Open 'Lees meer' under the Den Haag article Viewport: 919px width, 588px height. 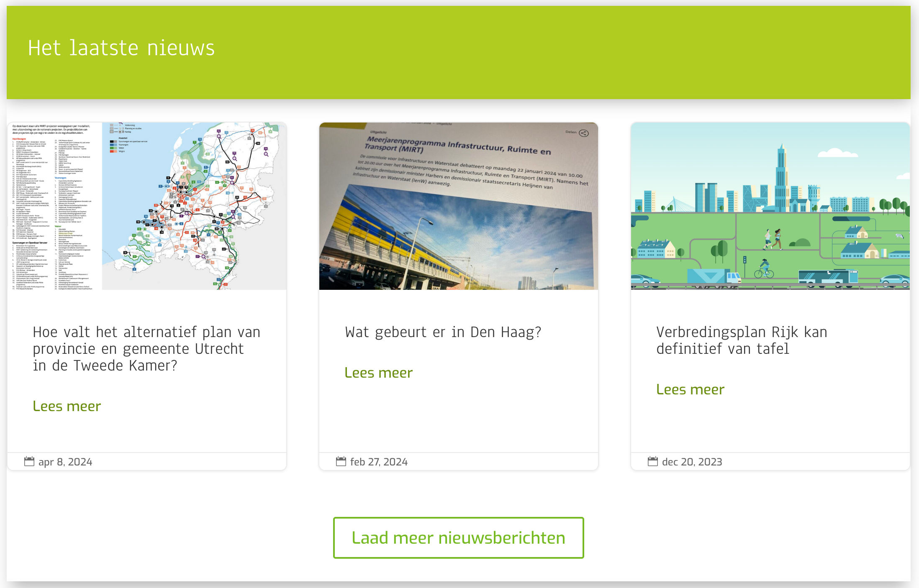tap(378, 372)
